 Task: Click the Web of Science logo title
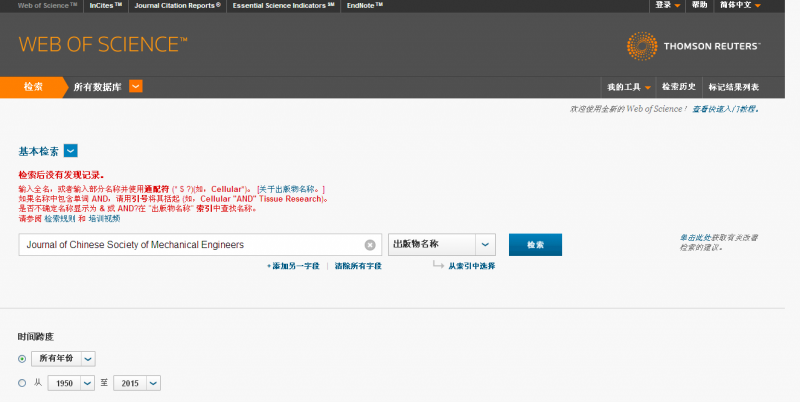click(x=103, y=44)
